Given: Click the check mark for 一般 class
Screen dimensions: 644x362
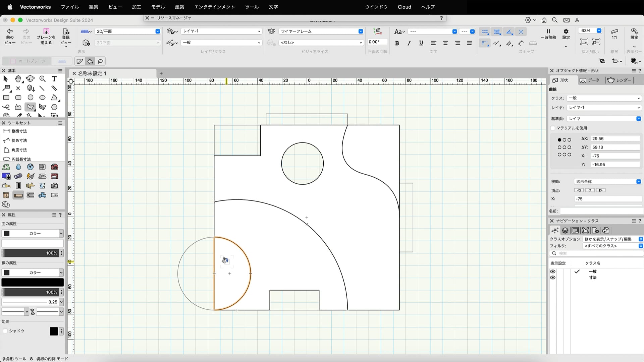Looking at the screenshot, I should [x=577, y=271].
